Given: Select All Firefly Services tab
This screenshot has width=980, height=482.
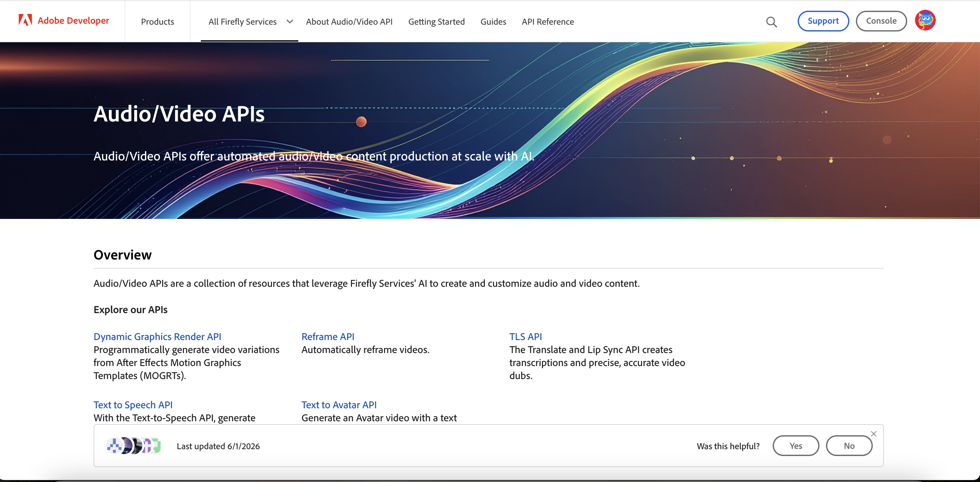Looking at the screenshot, I should tap(242, 22).
